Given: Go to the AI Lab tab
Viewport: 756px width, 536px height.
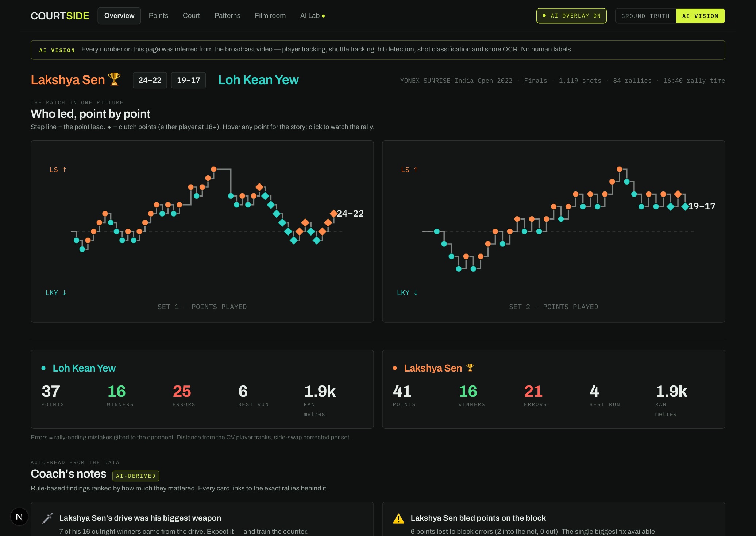Looking at the screenshot, I should coord(312,16).
